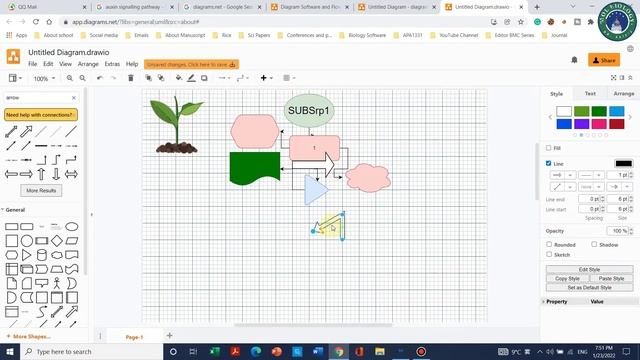The image size is (640, 360).
Task: Toggle the Format panel icon
Action: point(622,78)
